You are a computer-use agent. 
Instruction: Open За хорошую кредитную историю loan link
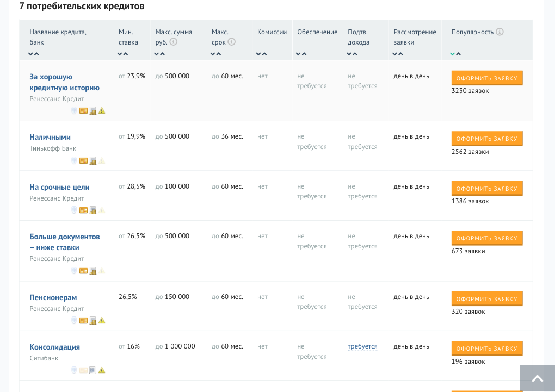64,82
